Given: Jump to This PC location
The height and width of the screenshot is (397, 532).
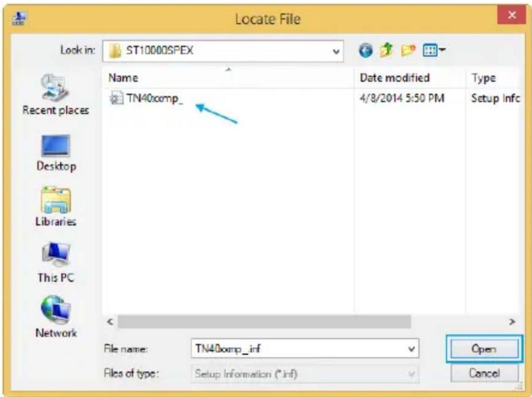Looking at the screenshot, I should (56, 263).
